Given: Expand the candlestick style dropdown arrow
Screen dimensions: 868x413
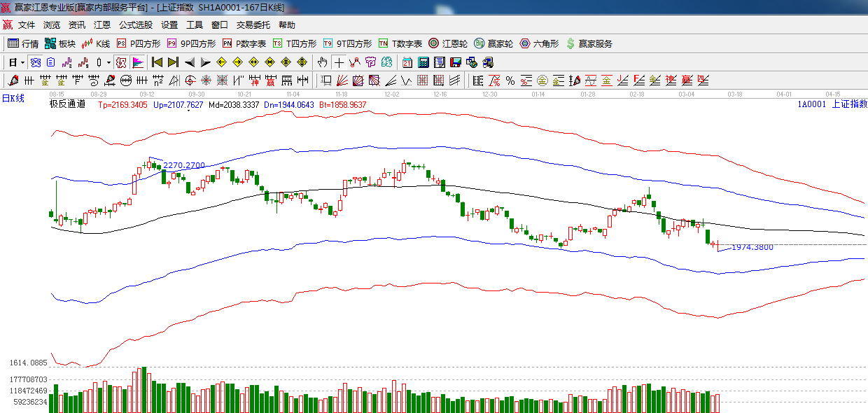Looking at the screenshot, I should pos(108,62).
